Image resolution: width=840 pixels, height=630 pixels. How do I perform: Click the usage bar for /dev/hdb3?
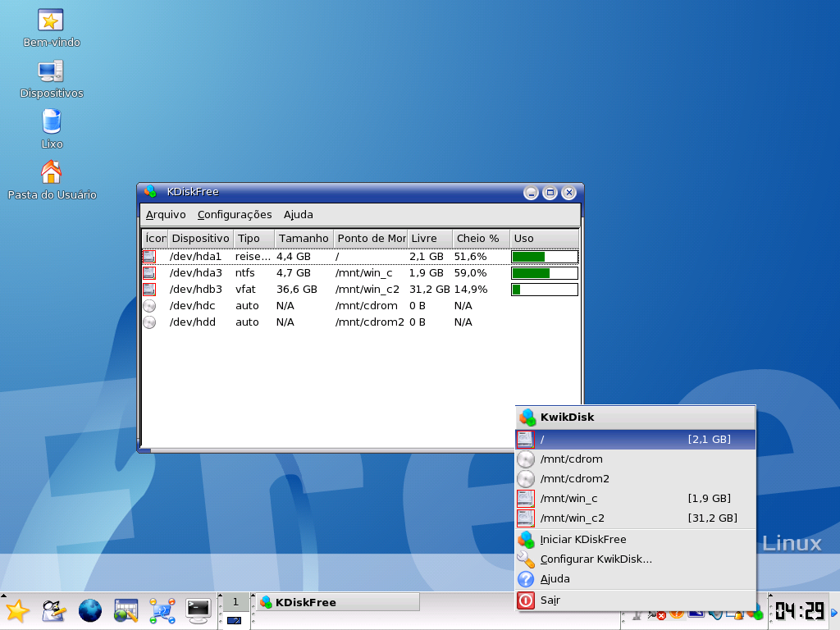(x=545, y=290)
